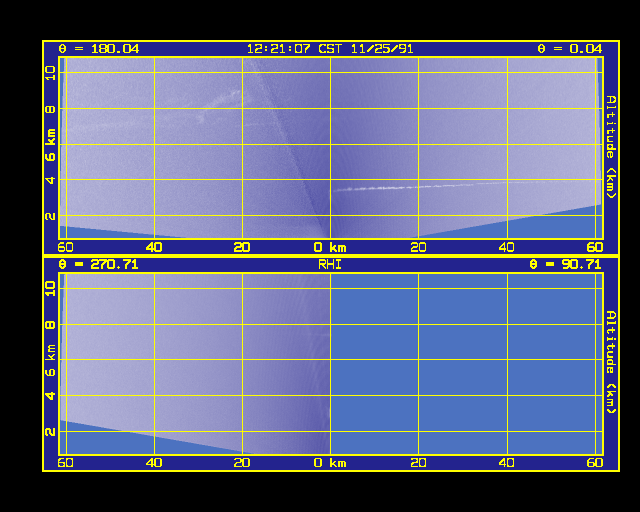This screenshot has width=640, height=512.
Task: Click upper panel's 6 km altitude label
Action: [x=50, y=145]
